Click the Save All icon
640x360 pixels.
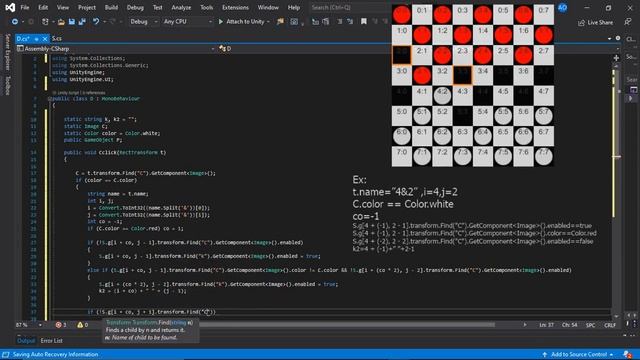[82, 22]
